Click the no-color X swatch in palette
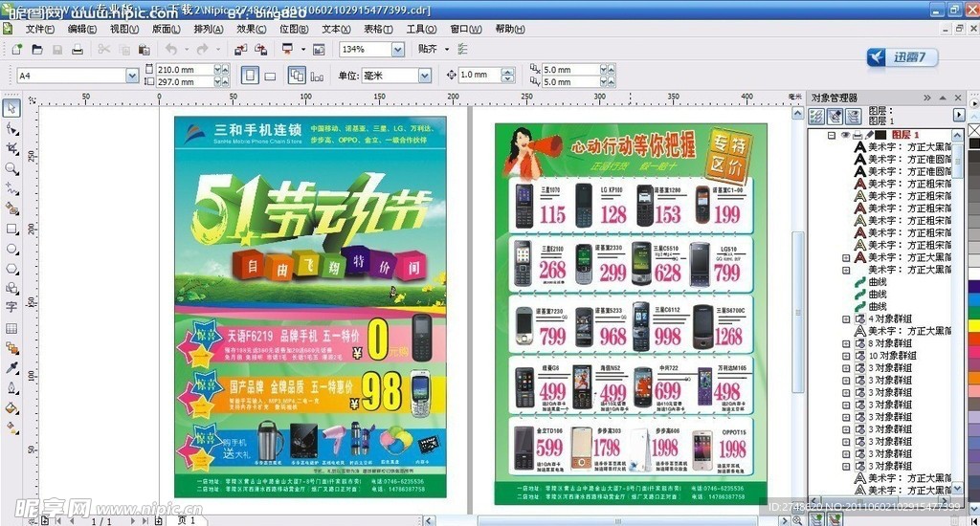 pos(973,130)
